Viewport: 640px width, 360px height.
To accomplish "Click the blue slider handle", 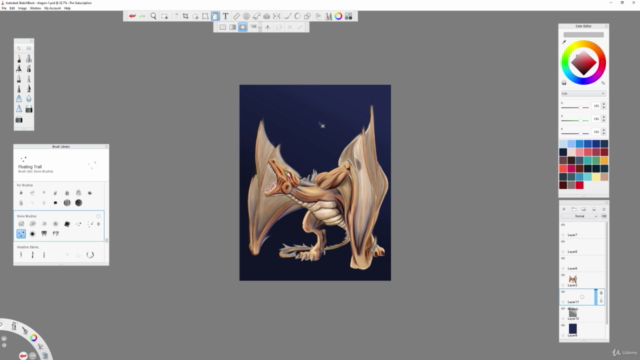I will pyautogui.click(x=580, y=133).
